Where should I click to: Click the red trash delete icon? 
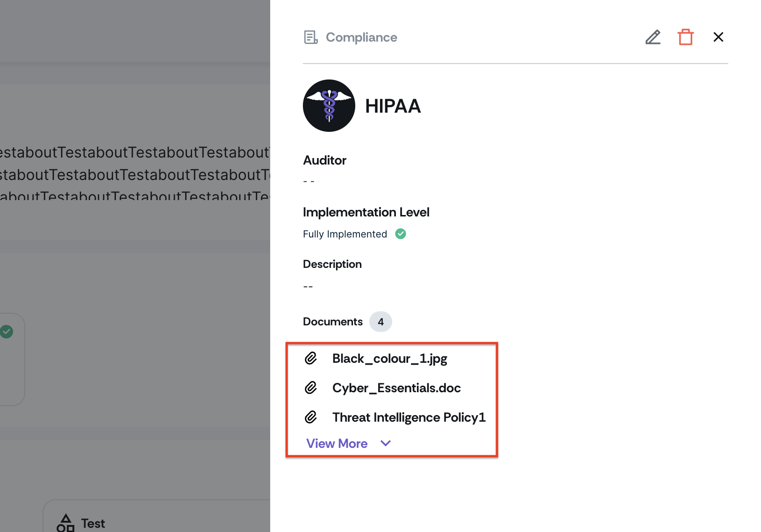[x=685, y=37]
